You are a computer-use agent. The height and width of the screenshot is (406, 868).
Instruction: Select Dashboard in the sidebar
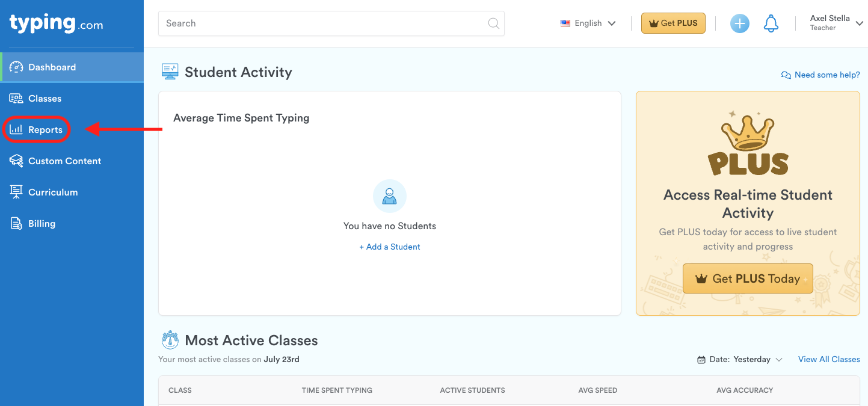pyautogui.click(x=52, y=67)
